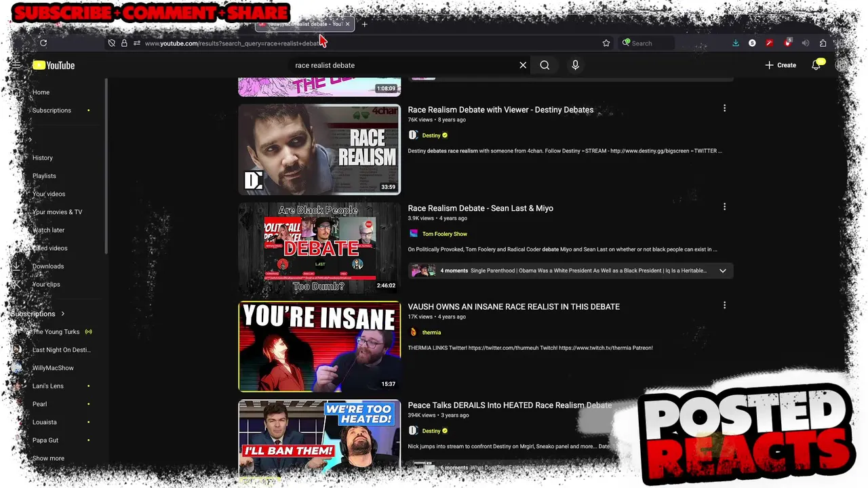Viewport: 868px width, 488px height.
Task: Focus the browser Search field
Action: 648,43
